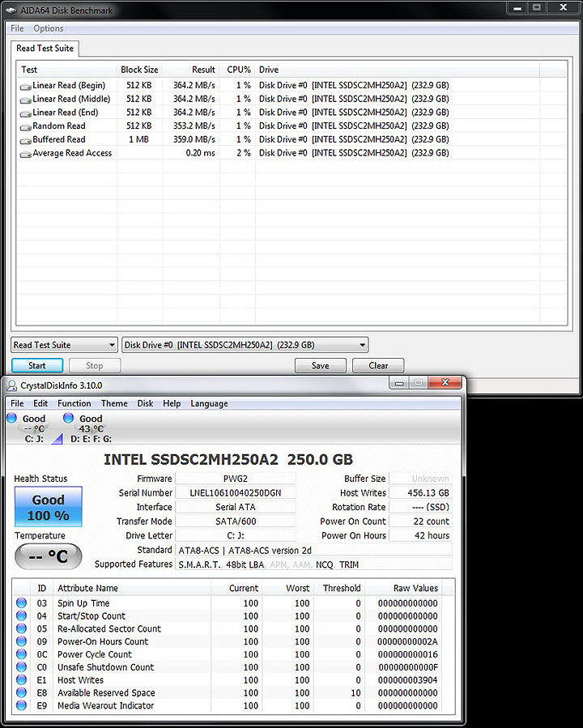Open CrystalDiskInfo File menu

(x=17, y=403)
